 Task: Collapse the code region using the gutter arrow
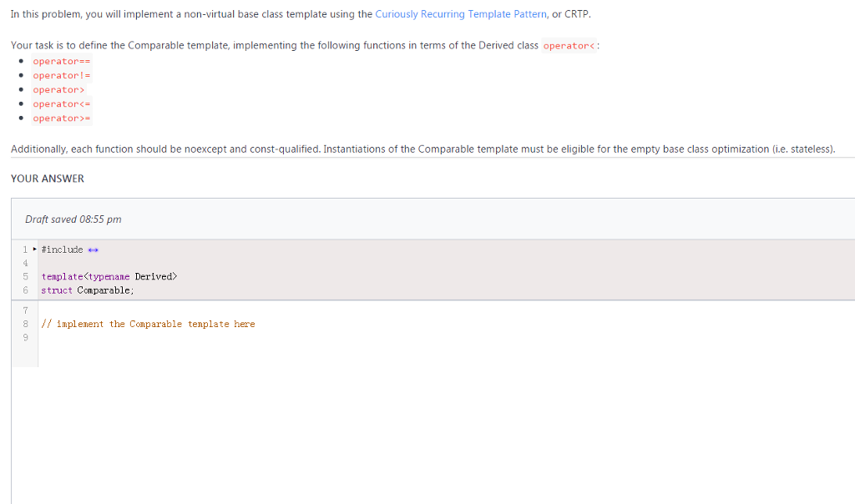(33, 249)
